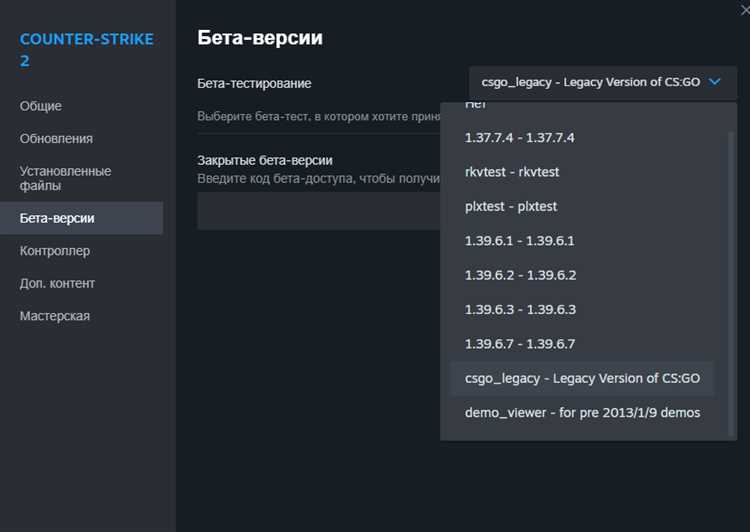The width and height of the screenshot is (750, 532).
Task: Open the Обновления settings section
Action: [x=56, y=138]
